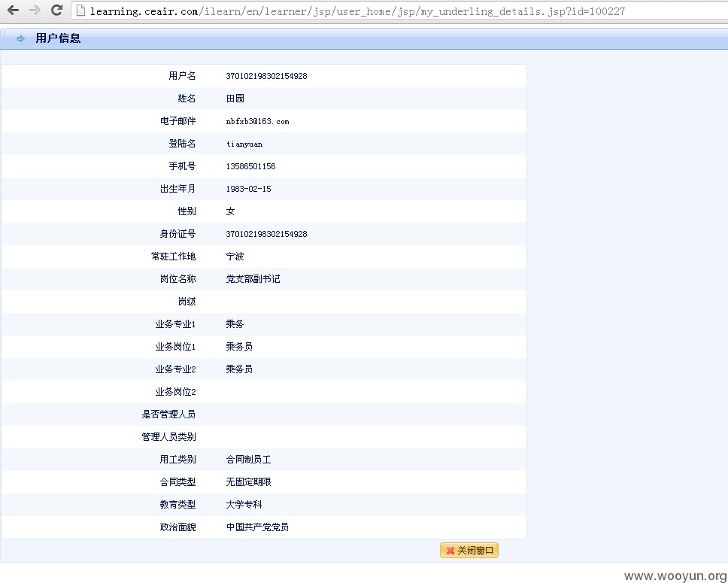The image size is (728, 583).
Task: Click the 是否管理人员 field label
Action: (x=168, y=414)
